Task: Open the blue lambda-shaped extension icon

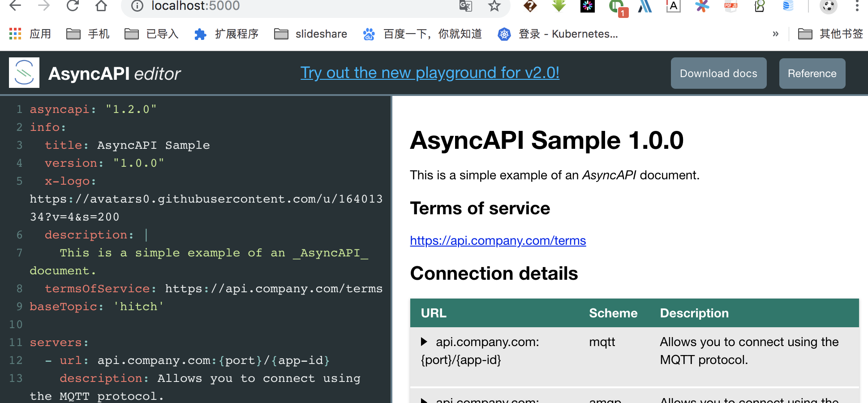Action: pyautogui.click(x=645, y=6)
